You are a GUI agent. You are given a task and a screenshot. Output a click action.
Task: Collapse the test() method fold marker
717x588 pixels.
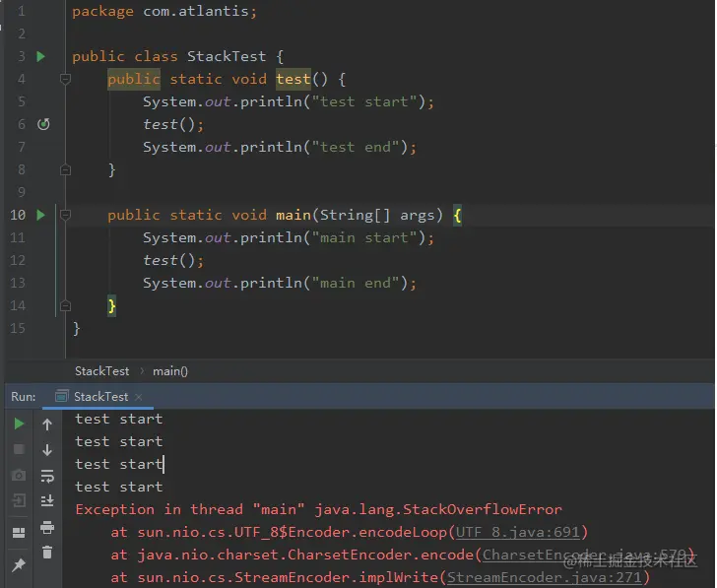(x=65, y=79)
